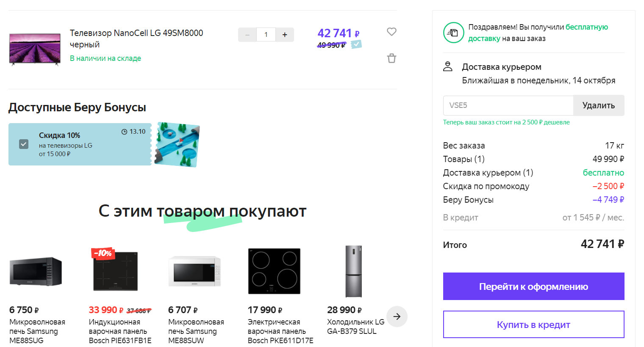Delete the LG TV with trash icon
Image resolution: width=644 pixels, height=347 pixels.
(391, 58)
